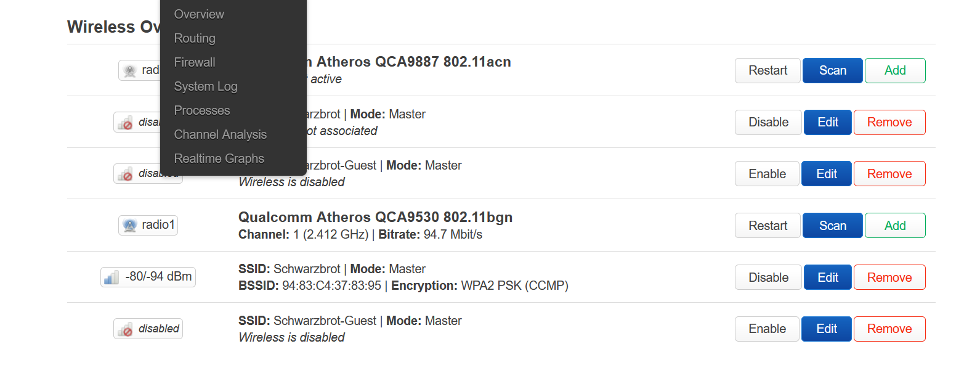Click the radio0 device icon
Viewport: 980px width, 378px height.
(129, 71)
